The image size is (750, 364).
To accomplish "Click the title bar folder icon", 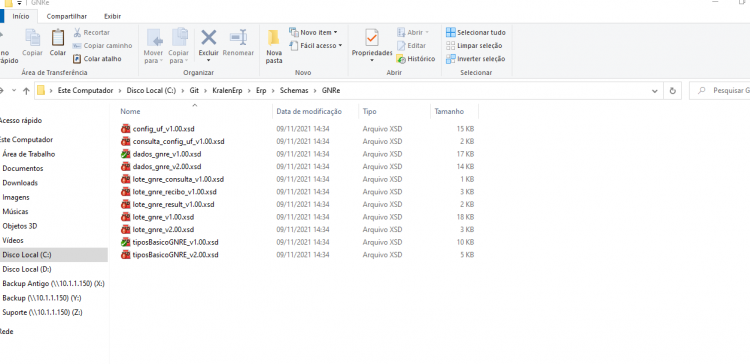I will [9, 2].
